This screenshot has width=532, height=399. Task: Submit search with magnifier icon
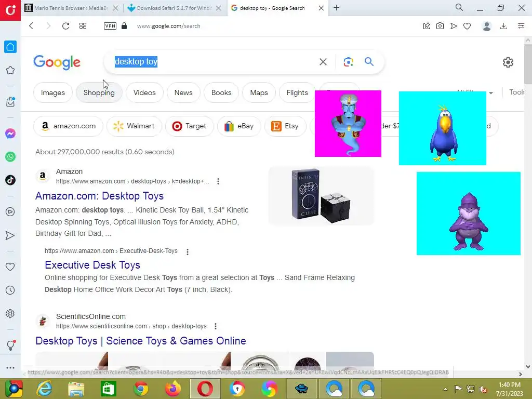tap(369, 61)
